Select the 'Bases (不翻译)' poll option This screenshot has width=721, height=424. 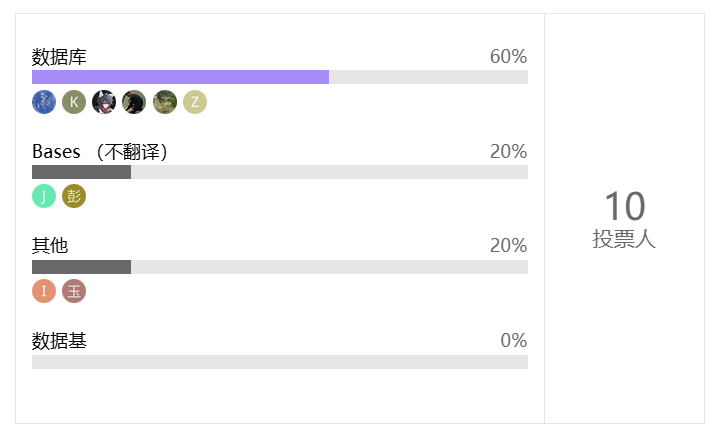pyautogui.click(x=100, y=152)
